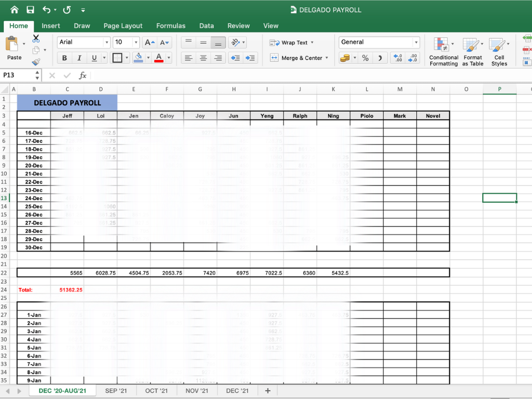Open Cell Styles gallery
The width and height of the screenshot is (532, 399).
tap(499, 51)
